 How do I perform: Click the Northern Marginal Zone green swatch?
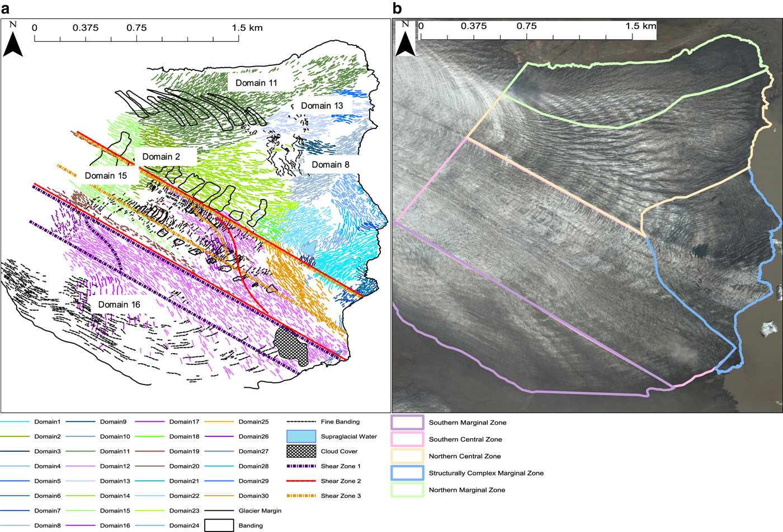(407, 490)
